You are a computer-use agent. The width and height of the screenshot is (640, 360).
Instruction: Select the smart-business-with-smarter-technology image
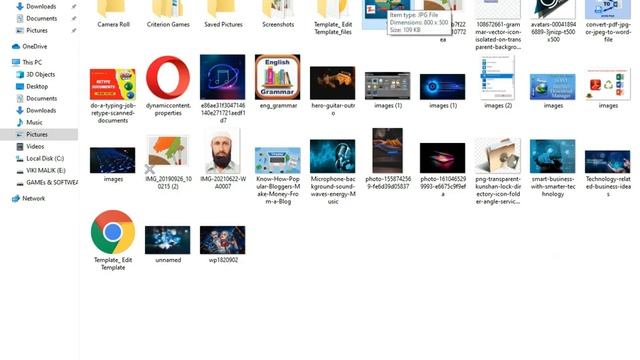click(x=553, y=168)
